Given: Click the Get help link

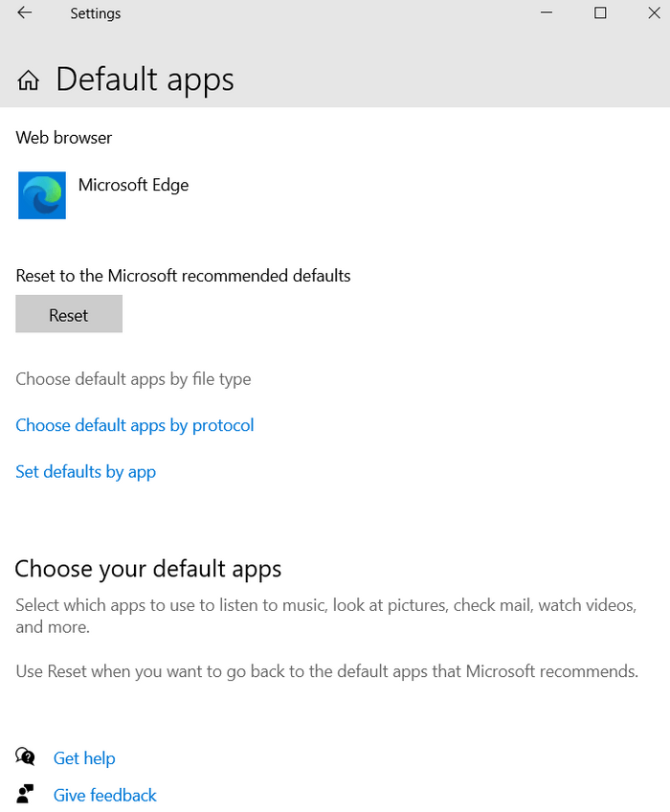Looking at the screenshot, I should tap(84, 757).
